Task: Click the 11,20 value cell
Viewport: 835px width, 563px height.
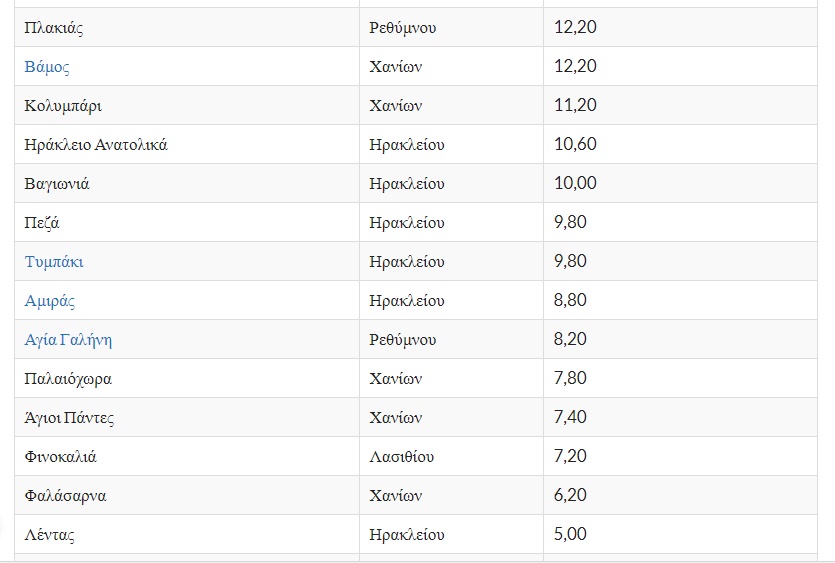Action: click(575, 106)
